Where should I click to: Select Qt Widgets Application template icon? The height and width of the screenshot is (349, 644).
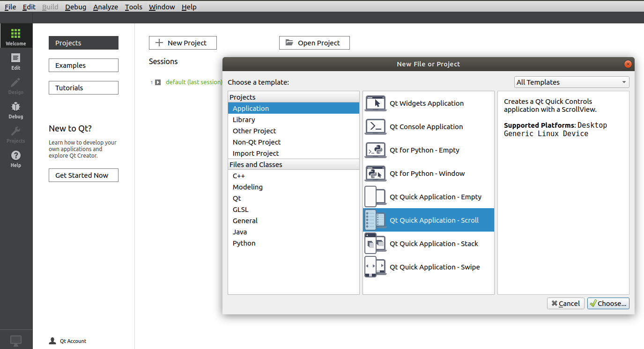pos(375,103)
